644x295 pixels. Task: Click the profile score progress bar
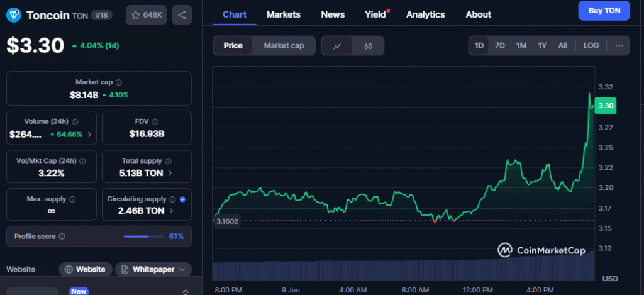[143, 237]
